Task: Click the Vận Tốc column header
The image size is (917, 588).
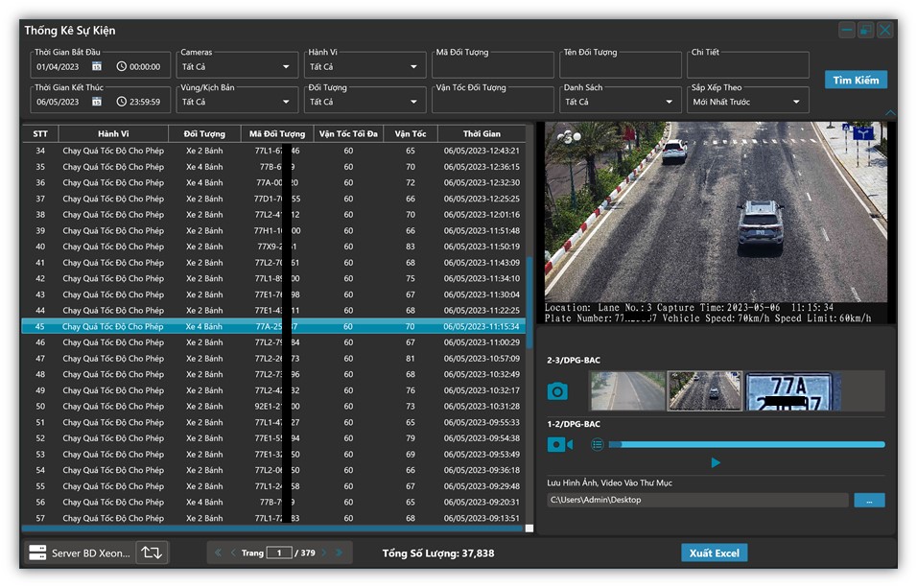Action: pyautogui.click(x=411, y=134)
